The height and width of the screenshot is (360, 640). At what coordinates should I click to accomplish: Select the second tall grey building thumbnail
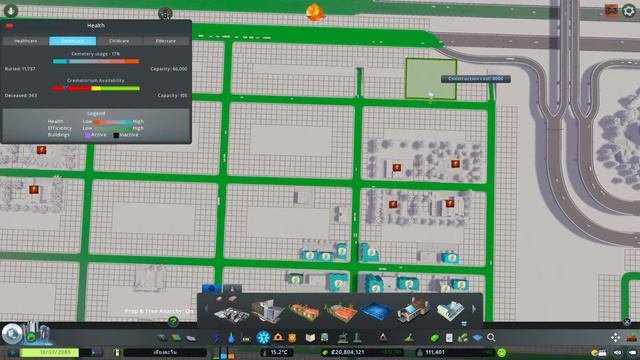267,311
